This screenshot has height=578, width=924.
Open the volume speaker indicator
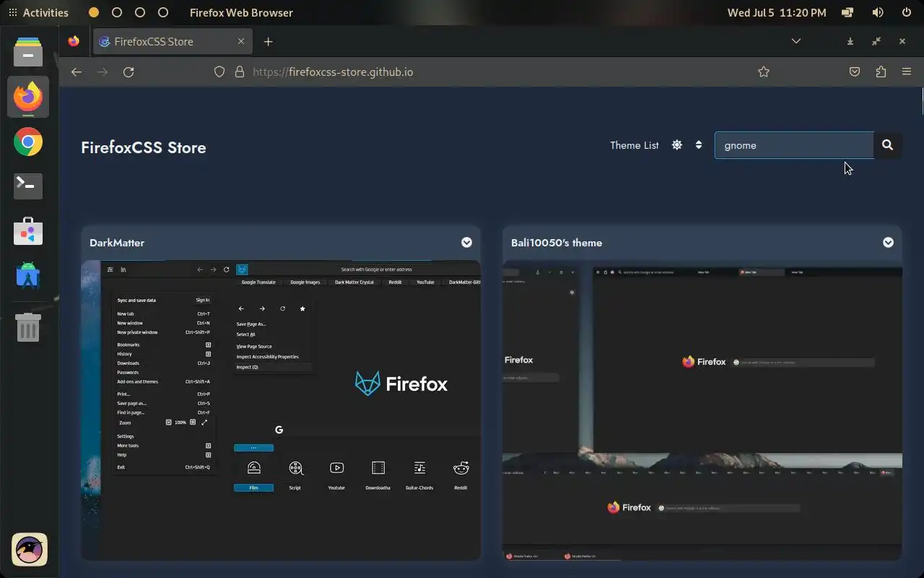click(x=878, y=12)
